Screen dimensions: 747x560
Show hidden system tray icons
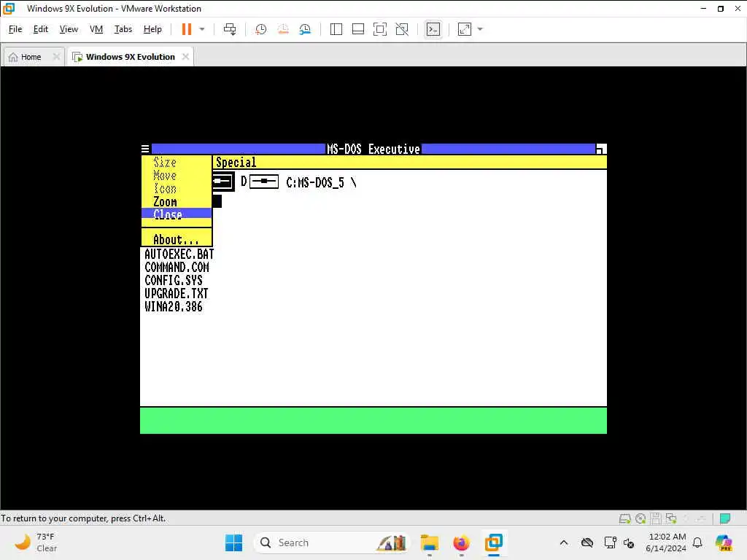(x=564, y=542)
